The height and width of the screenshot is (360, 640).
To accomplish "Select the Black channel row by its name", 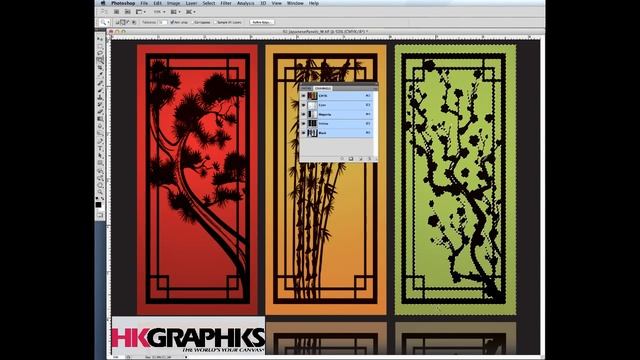I will pyautogui.click(x=322, y=133).
